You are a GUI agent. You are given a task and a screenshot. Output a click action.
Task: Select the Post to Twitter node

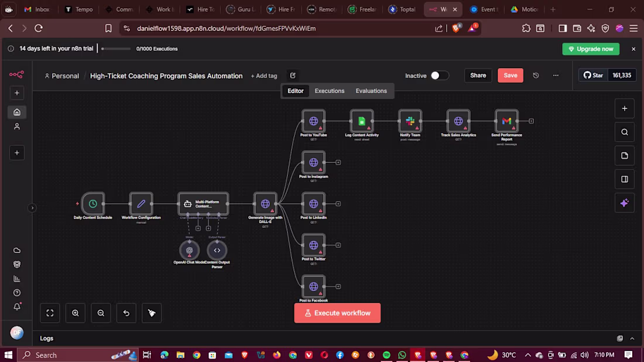[313, 245]
